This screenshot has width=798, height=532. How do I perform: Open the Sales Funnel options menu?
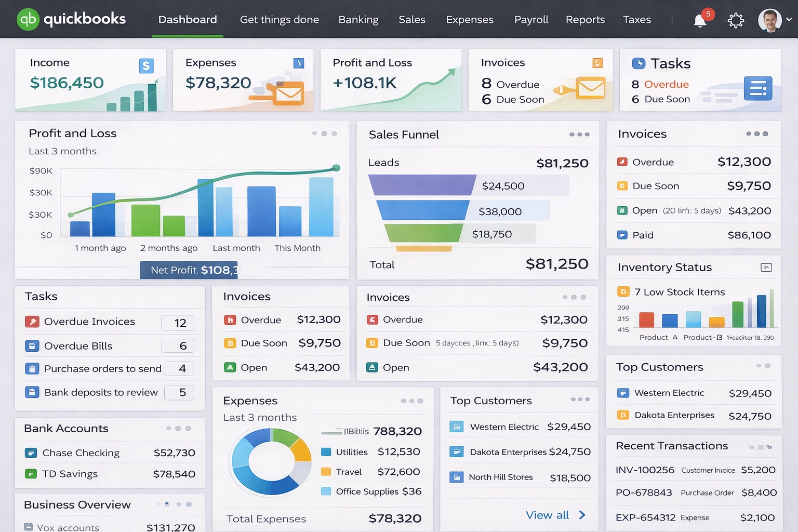click(x=579, y=135)
